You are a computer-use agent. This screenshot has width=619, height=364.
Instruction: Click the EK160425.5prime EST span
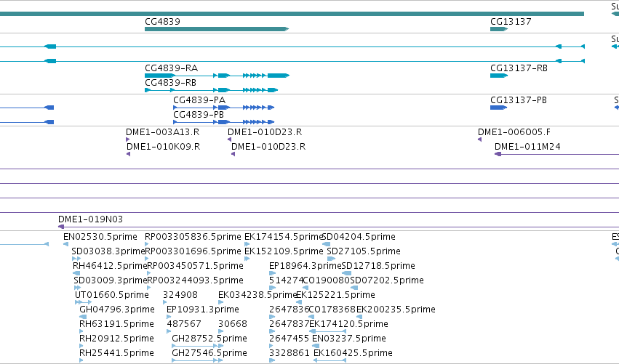tap(330, 360)
